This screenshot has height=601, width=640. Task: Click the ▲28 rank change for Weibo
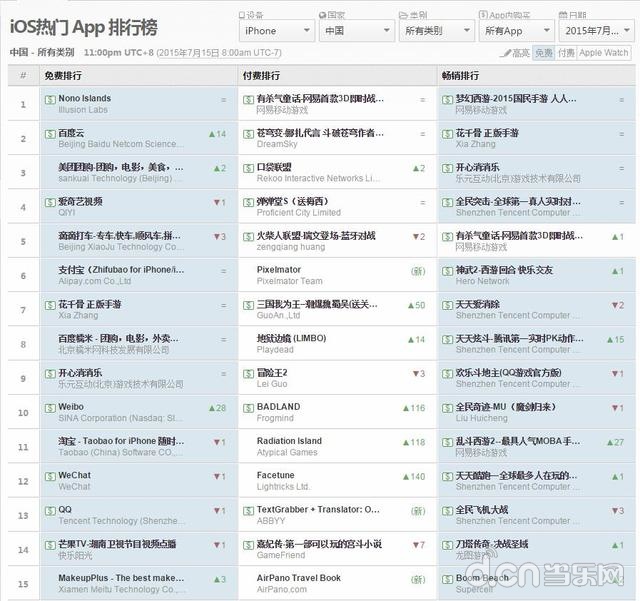coord(217,408)
